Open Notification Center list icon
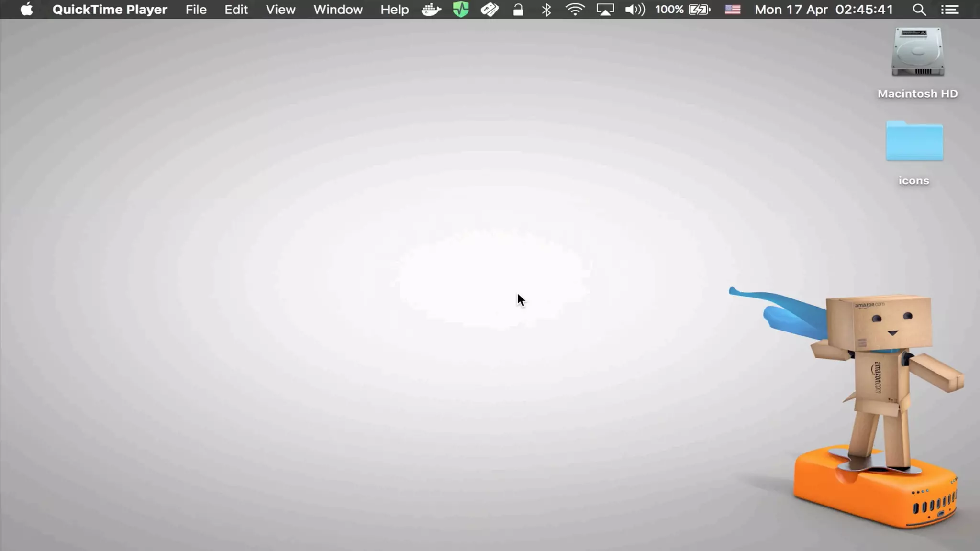980x551 pixels. pos(949,10)
